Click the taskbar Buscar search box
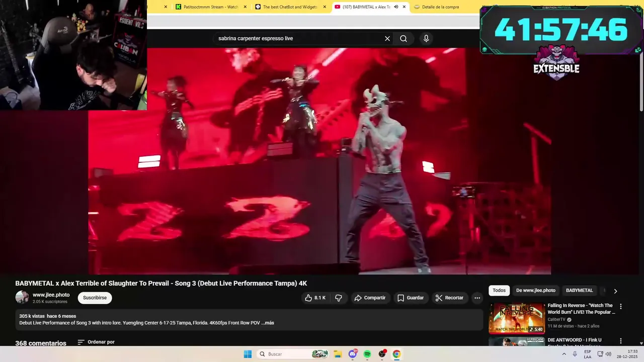This screenshot has height=362, width=644. (293, 354)
